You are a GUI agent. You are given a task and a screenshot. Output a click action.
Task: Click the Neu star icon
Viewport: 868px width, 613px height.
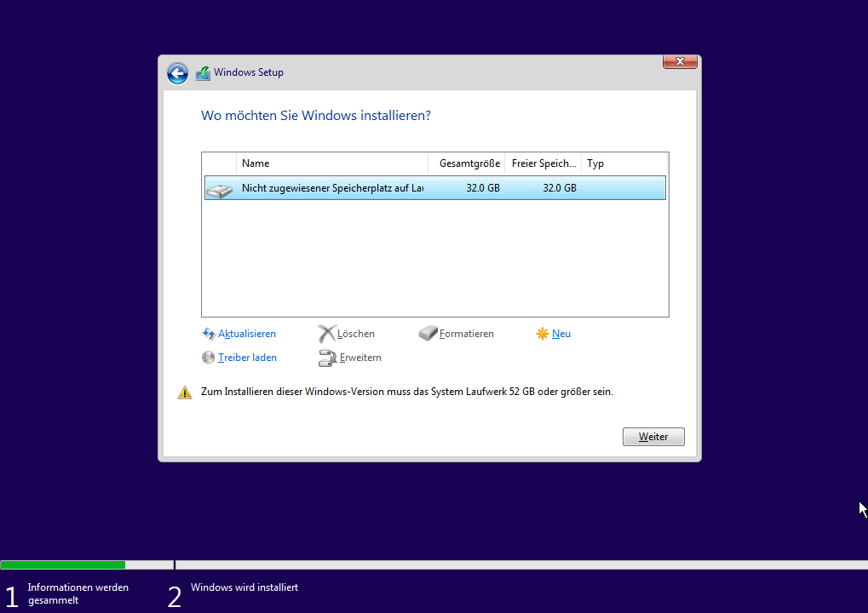(542, 334)
